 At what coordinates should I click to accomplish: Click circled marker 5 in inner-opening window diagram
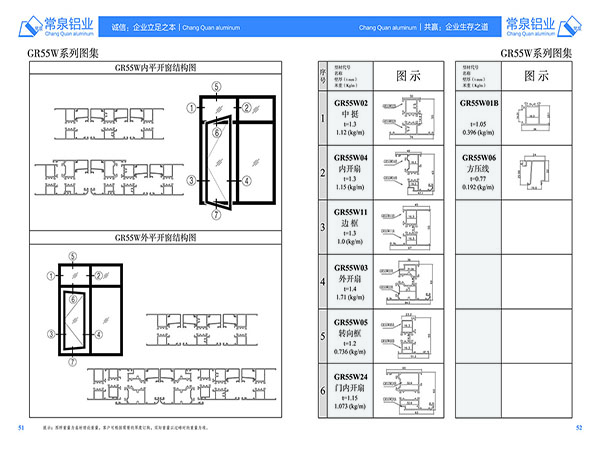coord(217,87)
